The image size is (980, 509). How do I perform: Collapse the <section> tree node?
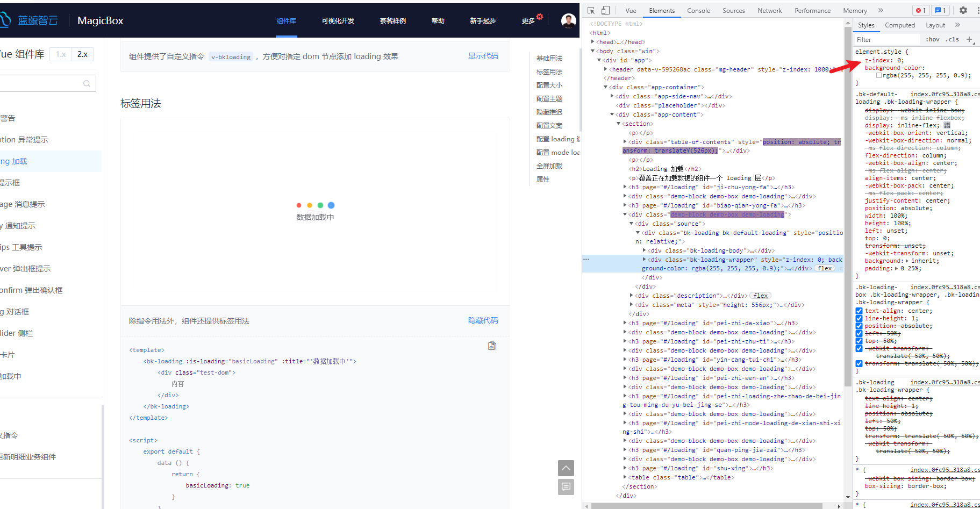618,123
